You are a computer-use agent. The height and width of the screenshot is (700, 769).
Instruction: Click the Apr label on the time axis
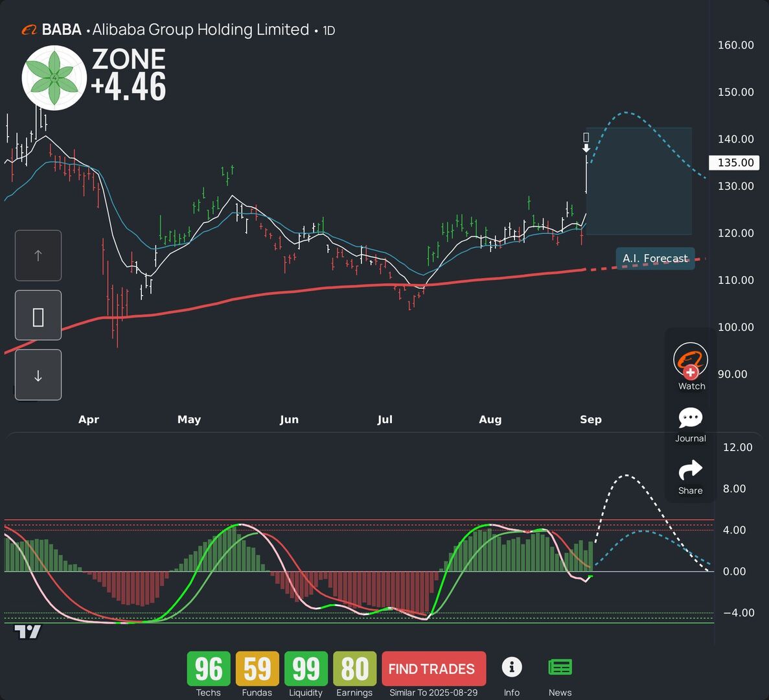[89, 419]
